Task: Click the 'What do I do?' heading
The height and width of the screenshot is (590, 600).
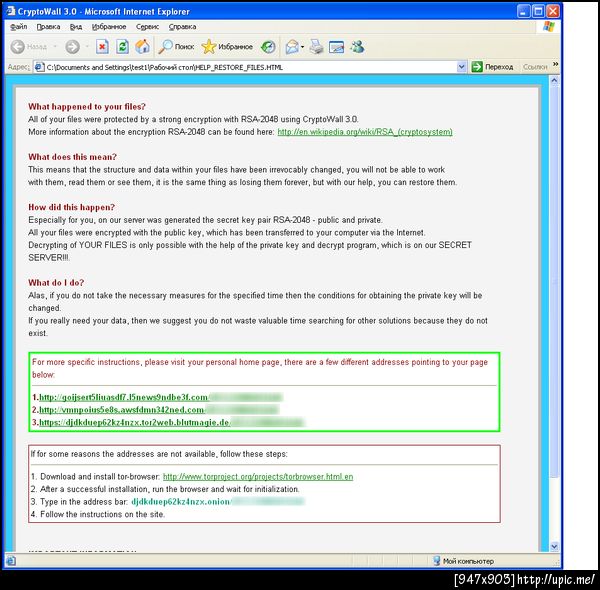Action: (x=56, y=282)
